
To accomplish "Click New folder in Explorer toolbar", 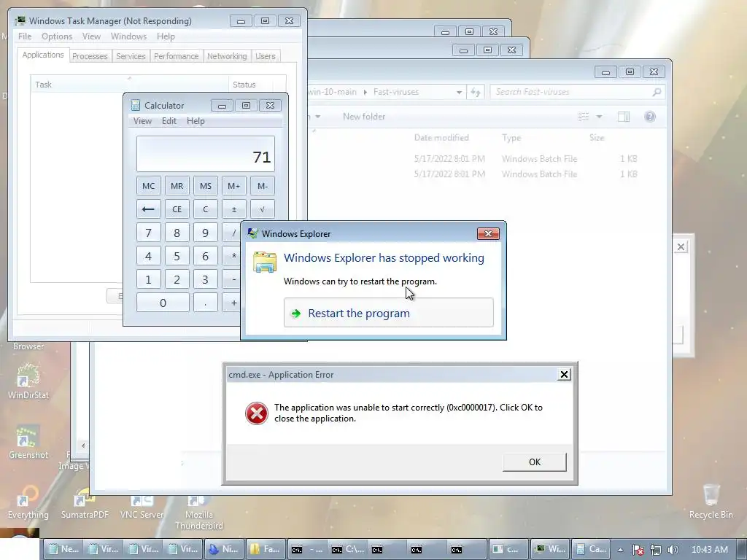I will [364, 117].
